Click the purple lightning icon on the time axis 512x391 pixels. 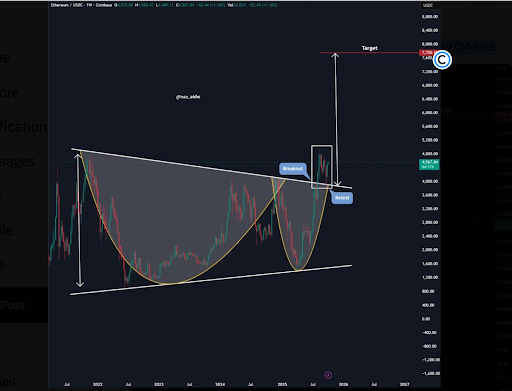click(x=328, y=375)
